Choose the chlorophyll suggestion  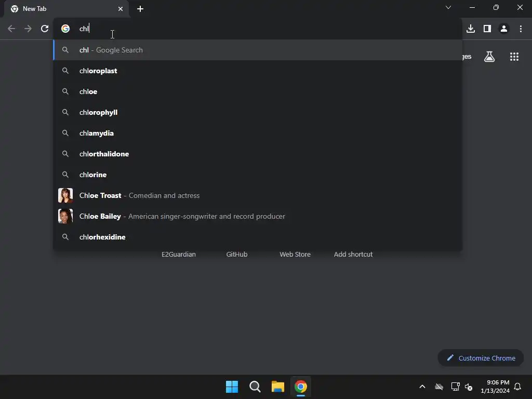[258, 112]
